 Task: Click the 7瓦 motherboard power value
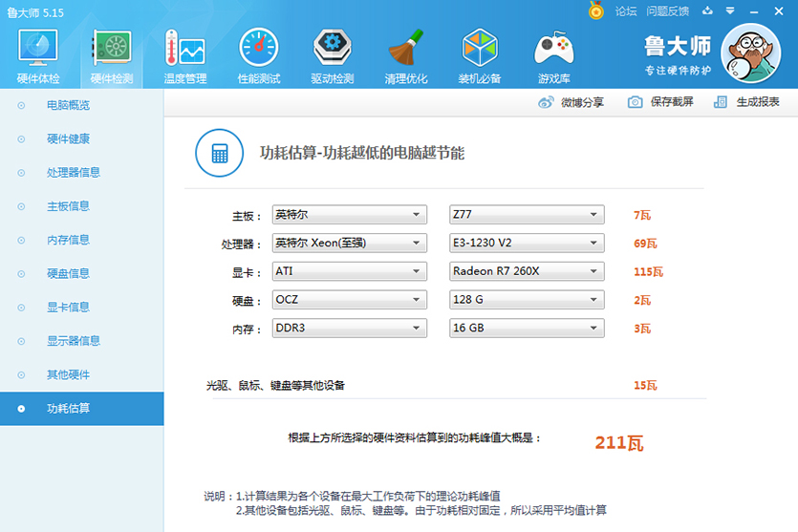[x=642, y=215]
